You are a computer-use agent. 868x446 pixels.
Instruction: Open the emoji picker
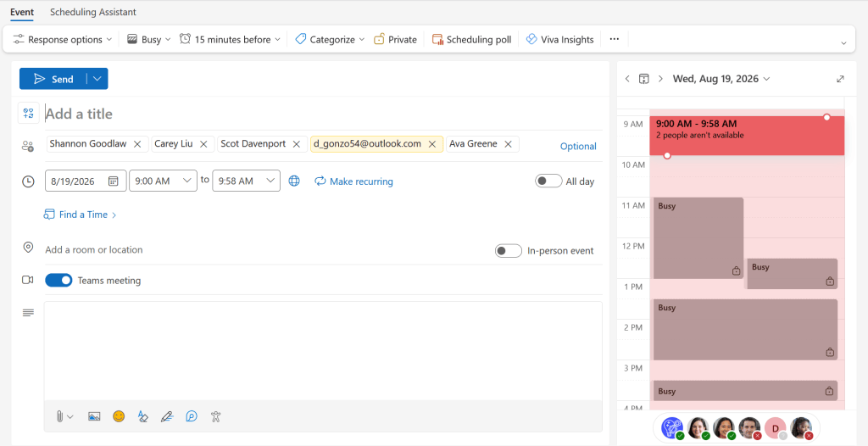click(x=119, y=416)
